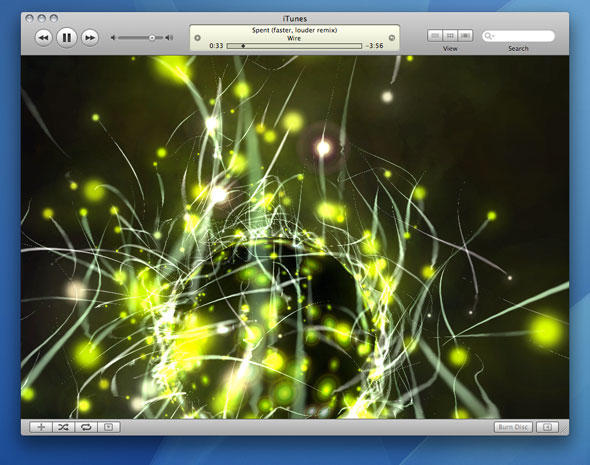Close the iTunes window
The image size is (590, 465).
point(30,18)
